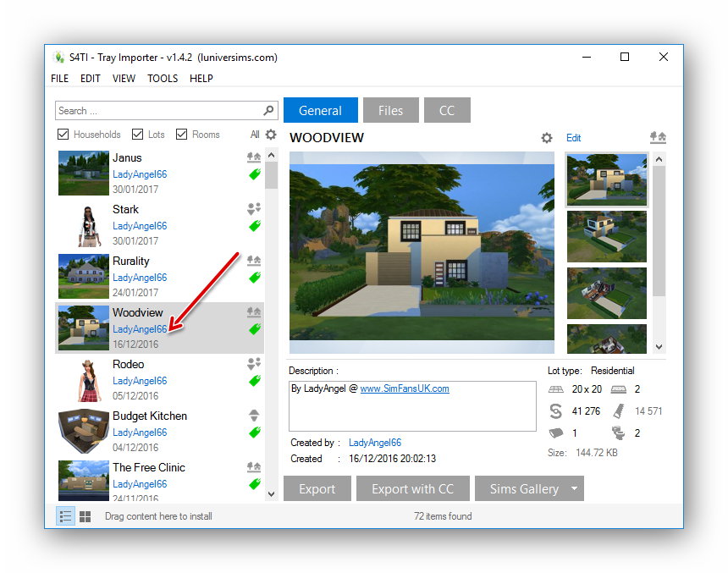Image resolution: width=728 pixels, height=573 pixels.
Task: Click thumbnail strip scroll down arrow
Action: [x=659, y=347]
